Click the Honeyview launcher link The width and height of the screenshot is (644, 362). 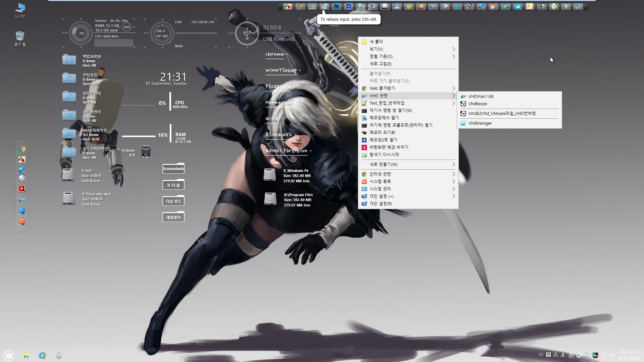tap(279, 103)
